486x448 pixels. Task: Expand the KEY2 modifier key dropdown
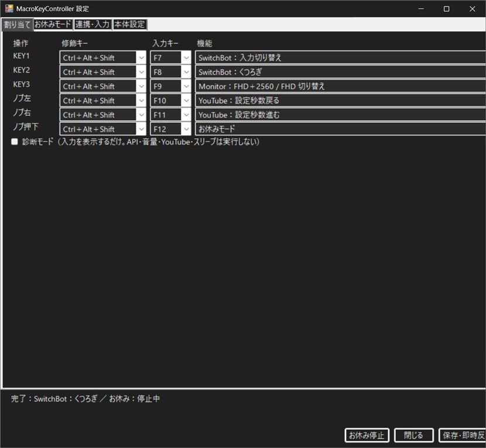[141, 72]
